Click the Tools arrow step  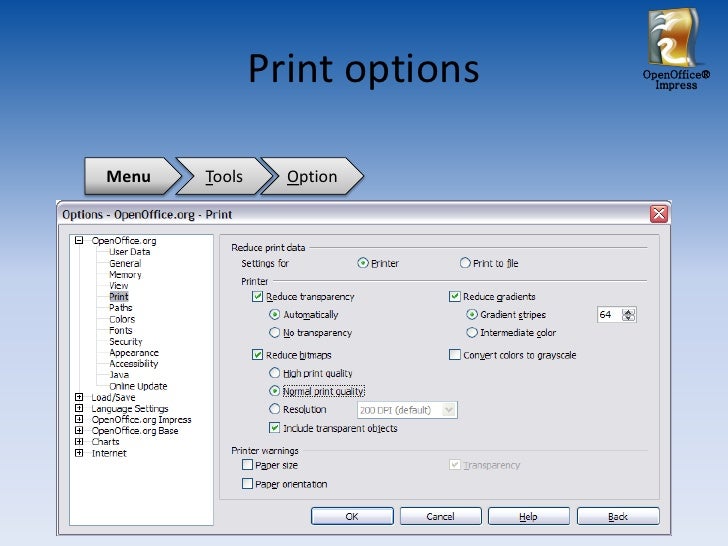224,176
